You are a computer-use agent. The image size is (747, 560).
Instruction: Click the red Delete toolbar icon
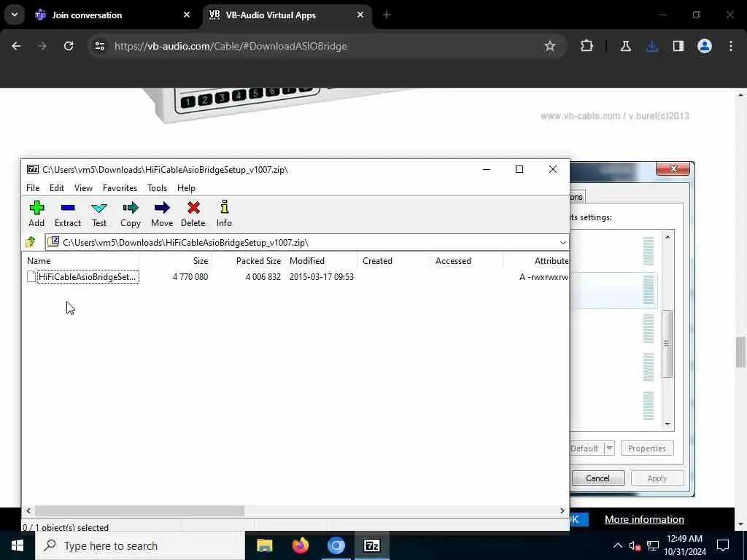click(193, 214)
